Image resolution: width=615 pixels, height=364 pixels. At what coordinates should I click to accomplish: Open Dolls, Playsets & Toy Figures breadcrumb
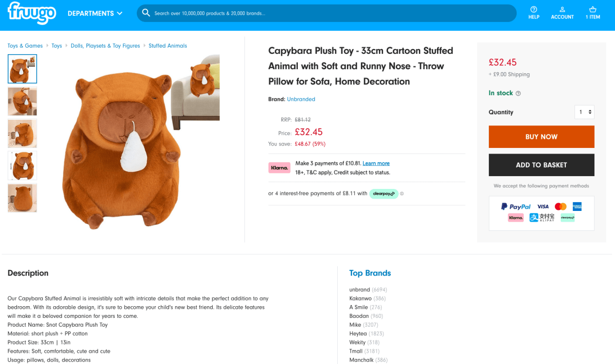tap(105, 46)
